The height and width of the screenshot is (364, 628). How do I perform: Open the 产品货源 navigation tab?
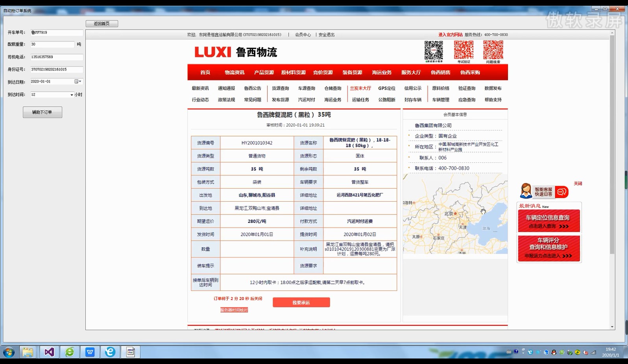(x=264, y=72)
